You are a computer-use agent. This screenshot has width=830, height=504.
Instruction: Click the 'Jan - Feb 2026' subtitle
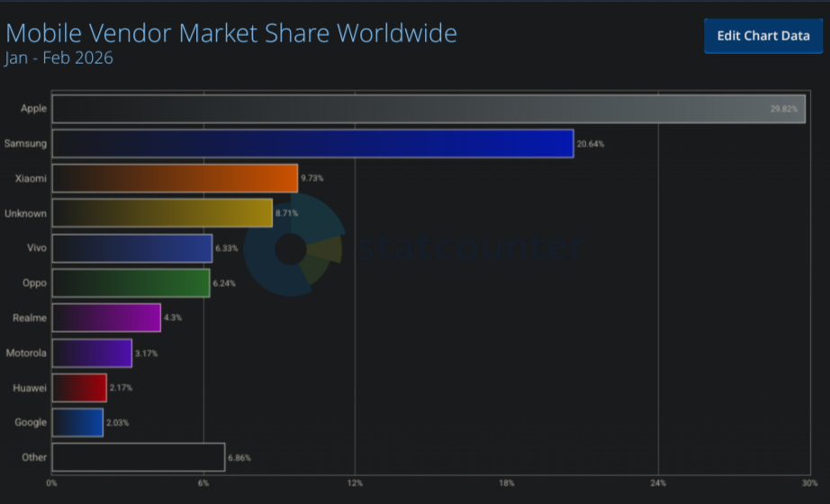[59, 58]
